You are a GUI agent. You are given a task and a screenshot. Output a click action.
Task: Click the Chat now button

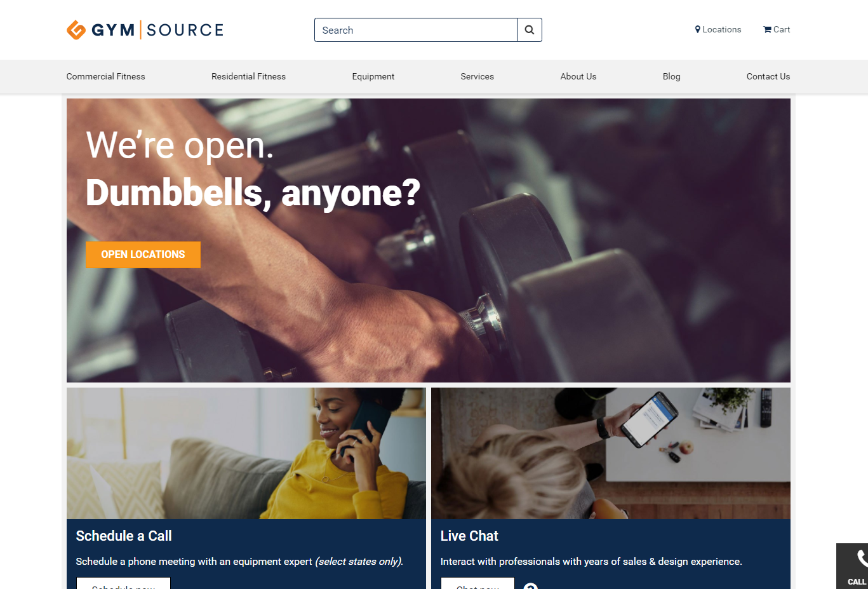tap(477, 583)
